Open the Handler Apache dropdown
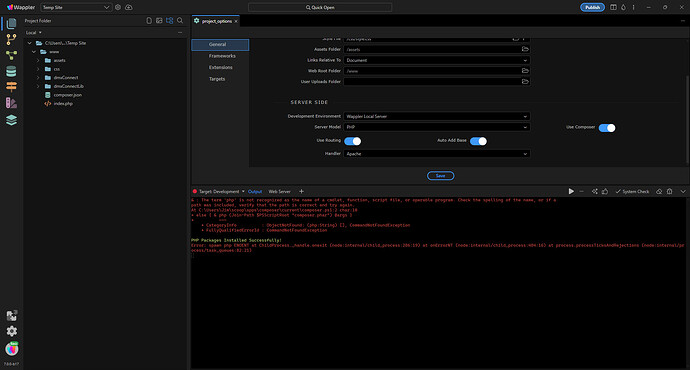 pos(437,154)
